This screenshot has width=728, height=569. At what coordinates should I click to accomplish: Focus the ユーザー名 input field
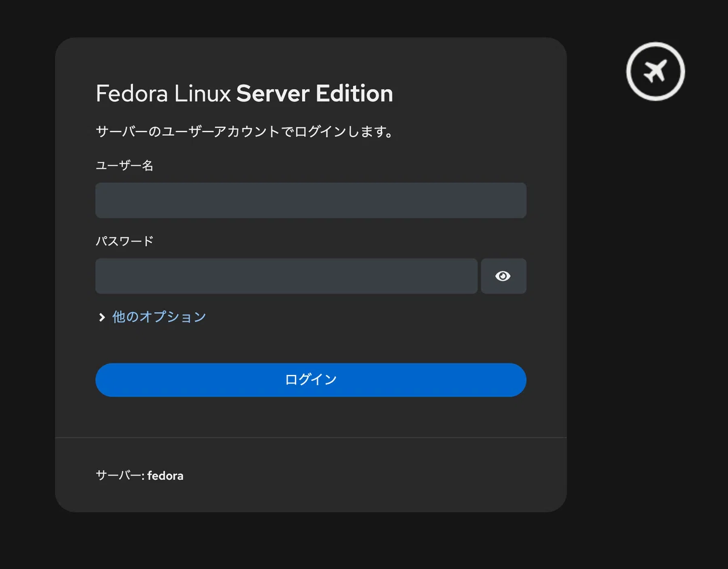[x=311, y=200]
